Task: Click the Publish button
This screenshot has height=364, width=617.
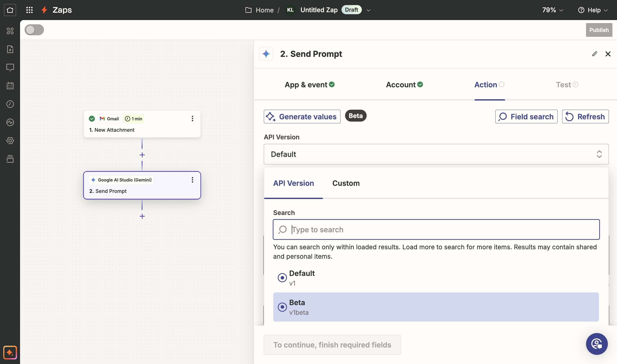Action: (599, 30)
